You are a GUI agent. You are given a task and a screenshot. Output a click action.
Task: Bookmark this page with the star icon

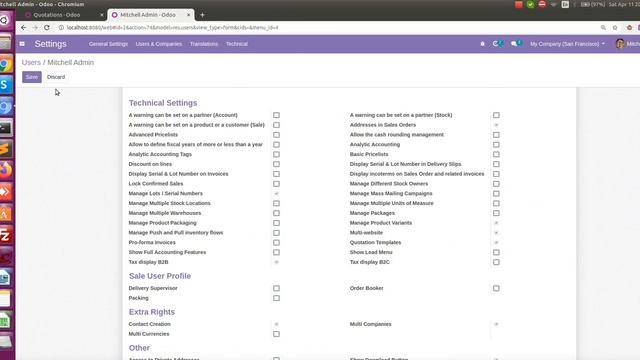(615, 27)
